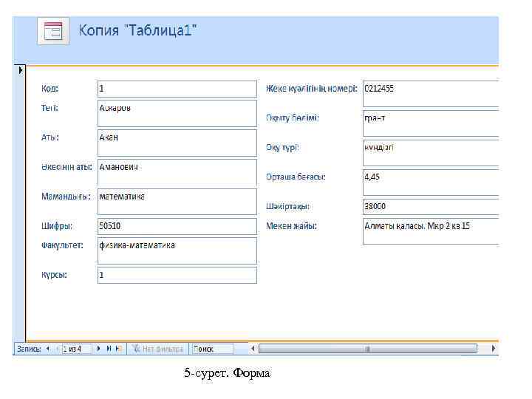Click the Мекен жайы field with the Алматы address

pos(431,231)
